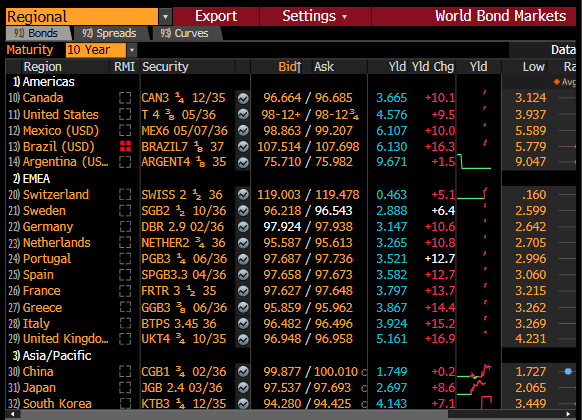Viewport: 582px width, 420px height.
Task: Open the Maturity 10 Year dropdown arrow
Action: click(132, 50)
